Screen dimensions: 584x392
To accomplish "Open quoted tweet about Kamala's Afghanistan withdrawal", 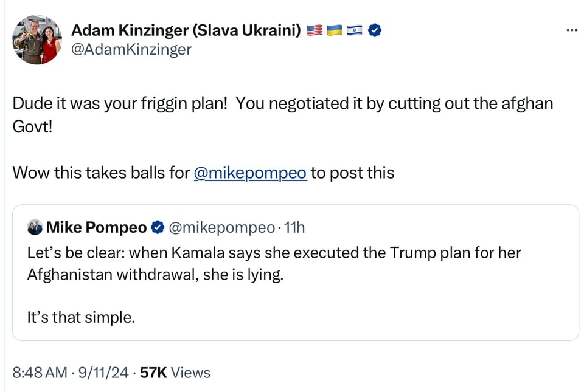I will click(x=274, y=263).
